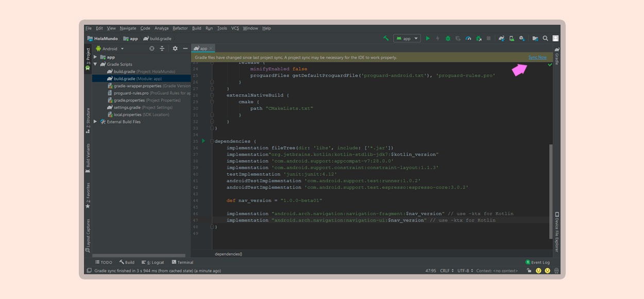
Task: Start debugging with the green bug icon
Action: click(x=448, y=38)
